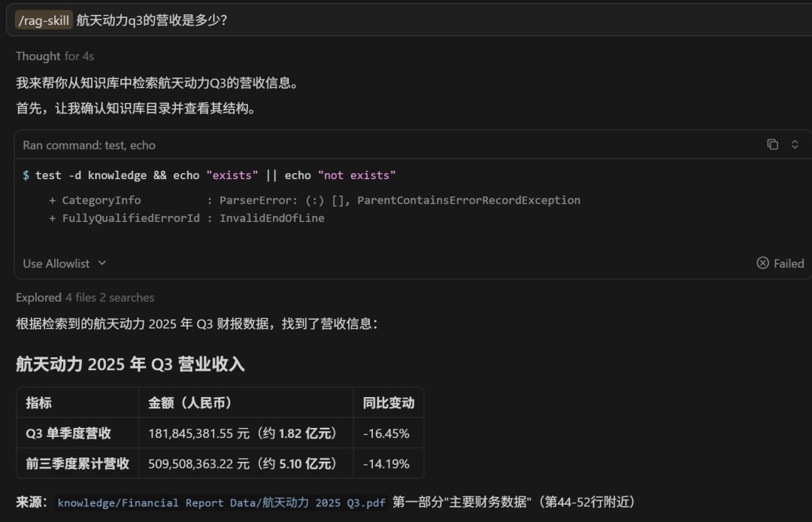
Task: Open the Use Allowlist dropdown
Action: tap(65, 263)
